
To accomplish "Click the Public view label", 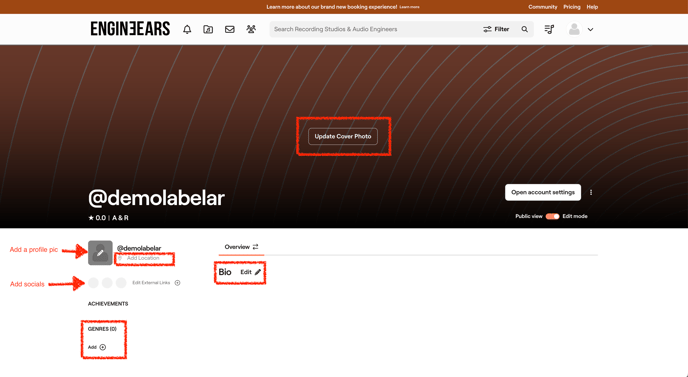I will [529, 216].
